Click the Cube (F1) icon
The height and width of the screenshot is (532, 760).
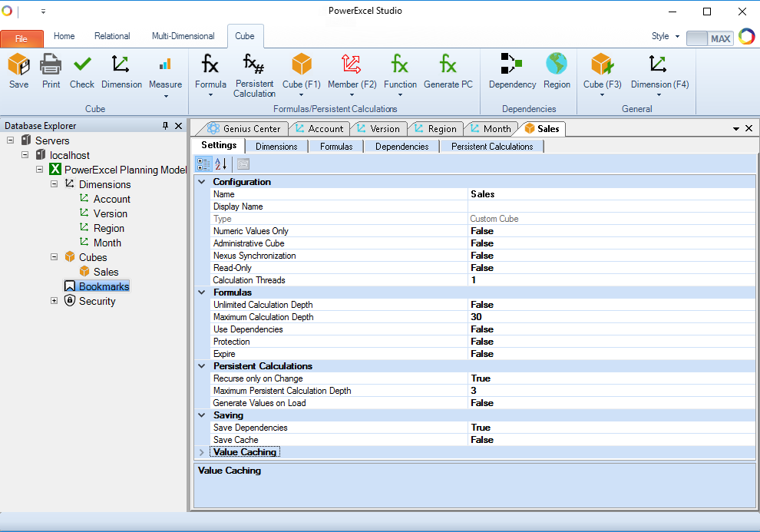click(x=302, y=64)
